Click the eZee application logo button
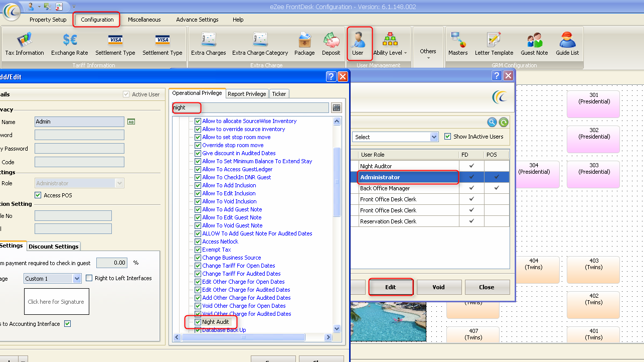This screenshot has width=644, height=362. [12, 12]
